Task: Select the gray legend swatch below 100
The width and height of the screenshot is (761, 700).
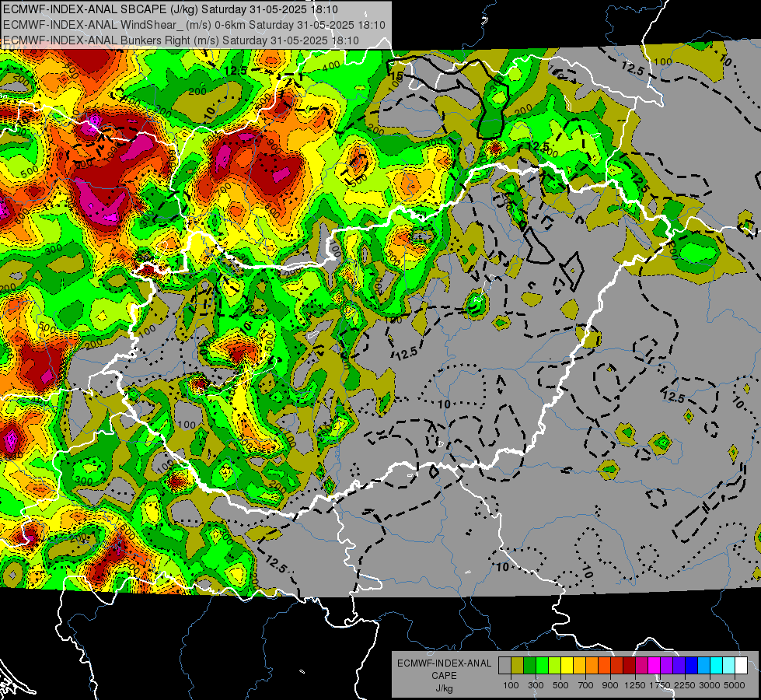Action: 504,665
